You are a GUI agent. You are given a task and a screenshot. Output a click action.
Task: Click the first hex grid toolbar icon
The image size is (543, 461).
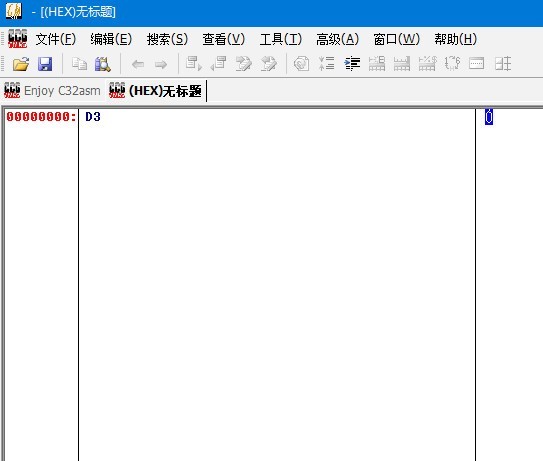[377, 64]
